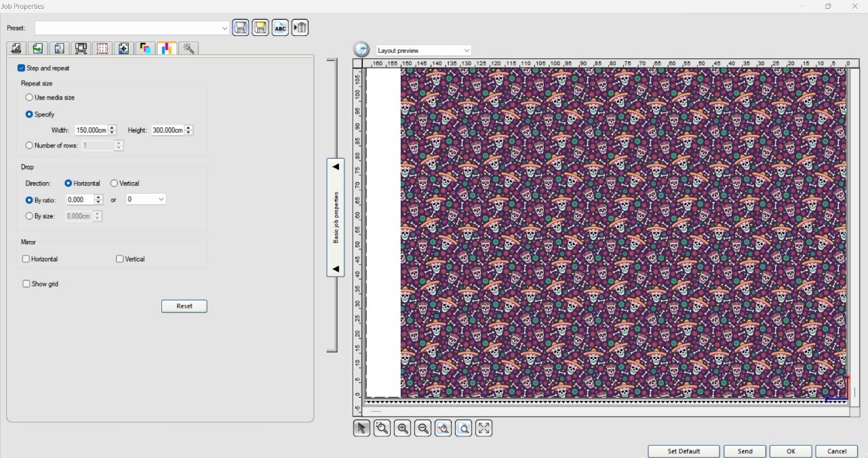868x458 pixels.
Task: Open the registration marks tab icon
Action: [123, 48]
